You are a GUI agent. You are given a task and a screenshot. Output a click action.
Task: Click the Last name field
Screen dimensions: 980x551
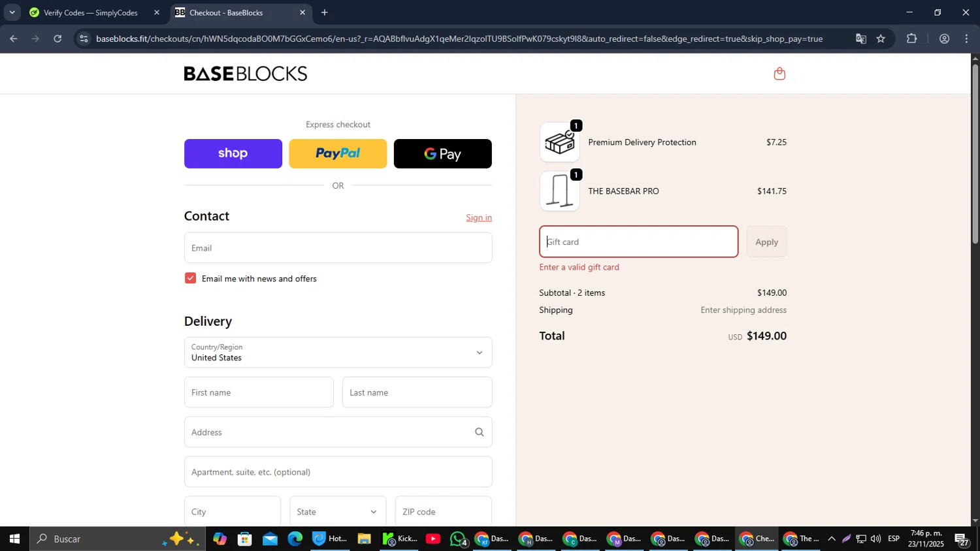pos(417,392)
